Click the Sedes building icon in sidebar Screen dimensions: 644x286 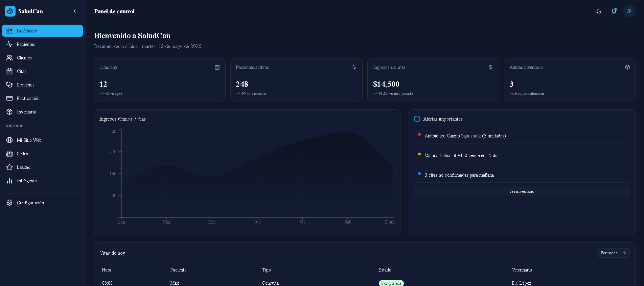9,154
